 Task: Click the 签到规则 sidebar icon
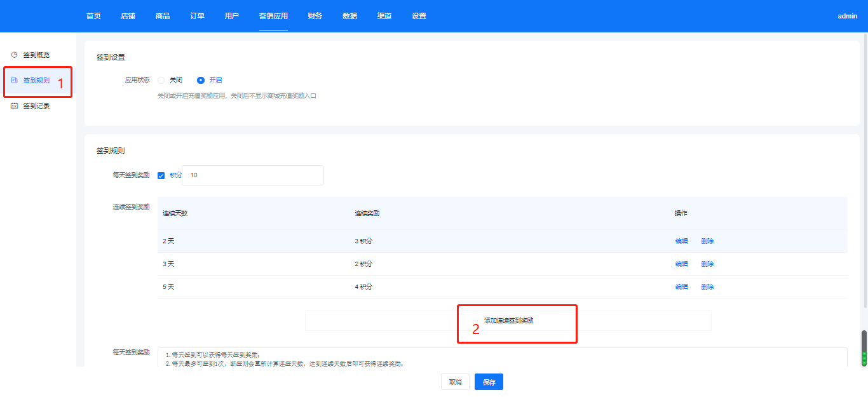pos(15,81)
